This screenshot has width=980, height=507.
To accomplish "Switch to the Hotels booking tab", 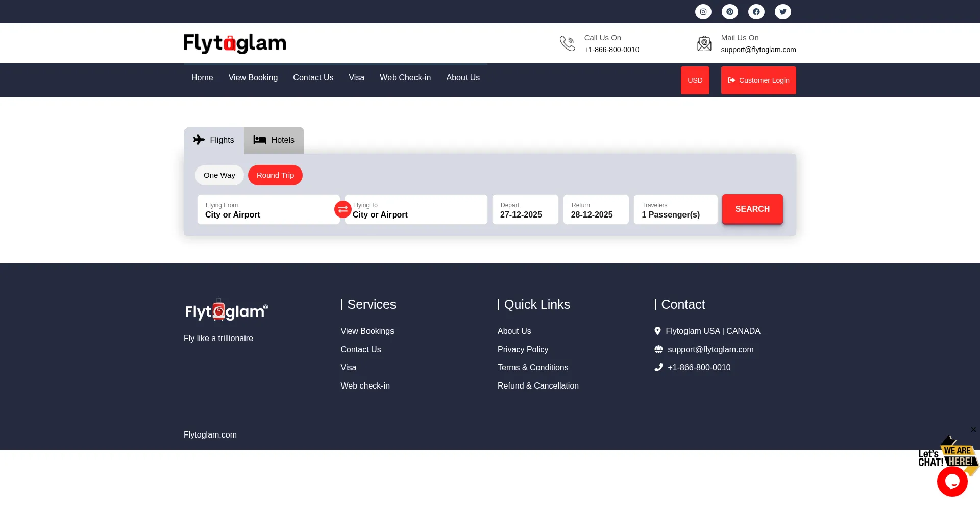I will pyautogui.click(x=274, y=140).
